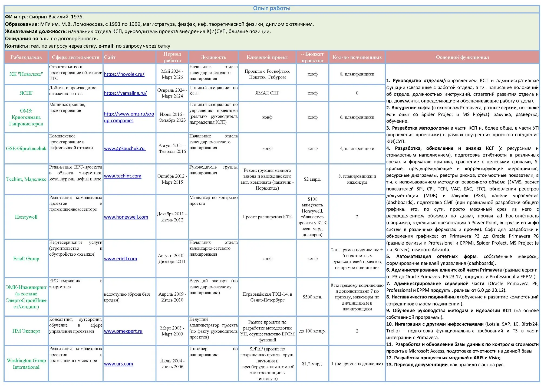Visit the www.pmexpert.ru link
Viewport: 554px width, 392px height.
click(x=123, y=331)
